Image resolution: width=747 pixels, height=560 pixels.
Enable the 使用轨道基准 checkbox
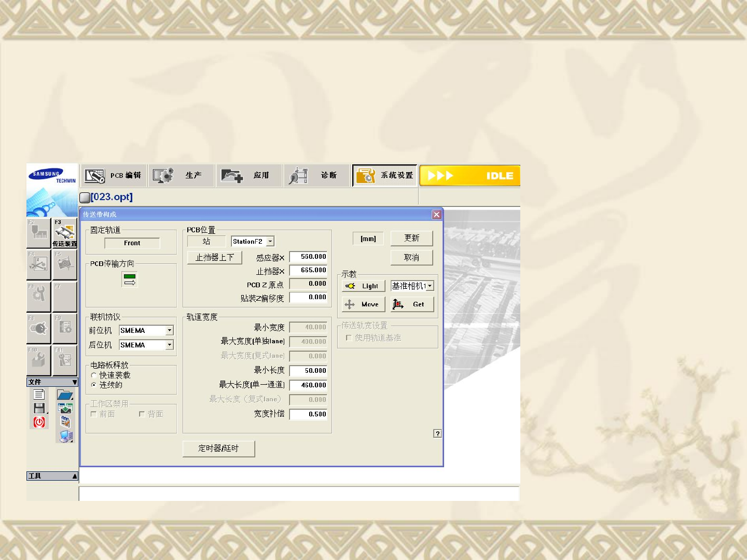click(x=349, y=338)
